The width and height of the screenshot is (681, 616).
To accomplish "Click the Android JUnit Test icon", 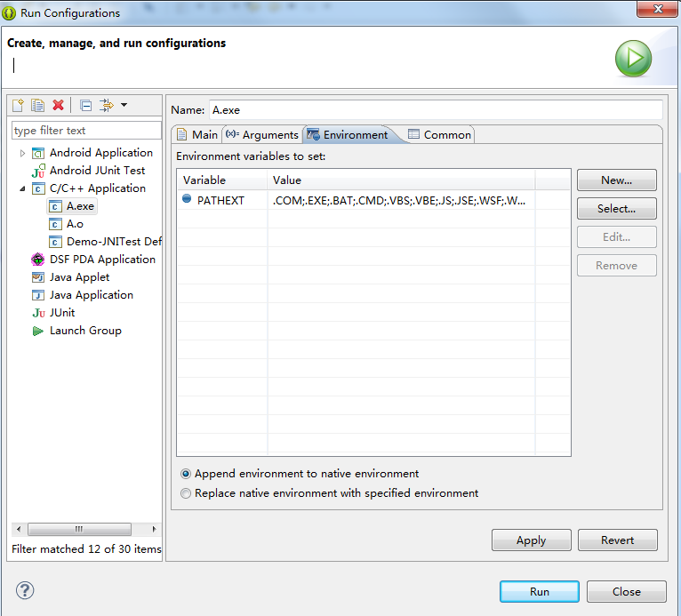I will point(38,171).
